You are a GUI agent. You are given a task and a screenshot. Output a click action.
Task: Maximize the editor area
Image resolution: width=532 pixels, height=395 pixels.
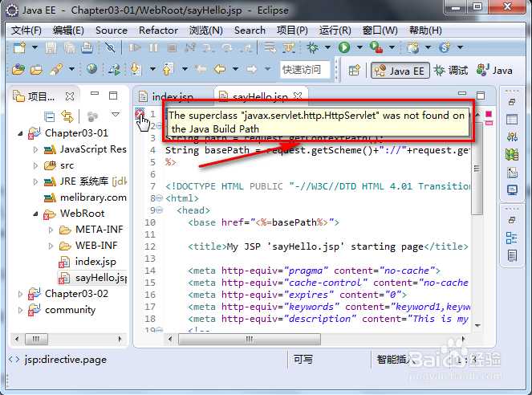481,96
